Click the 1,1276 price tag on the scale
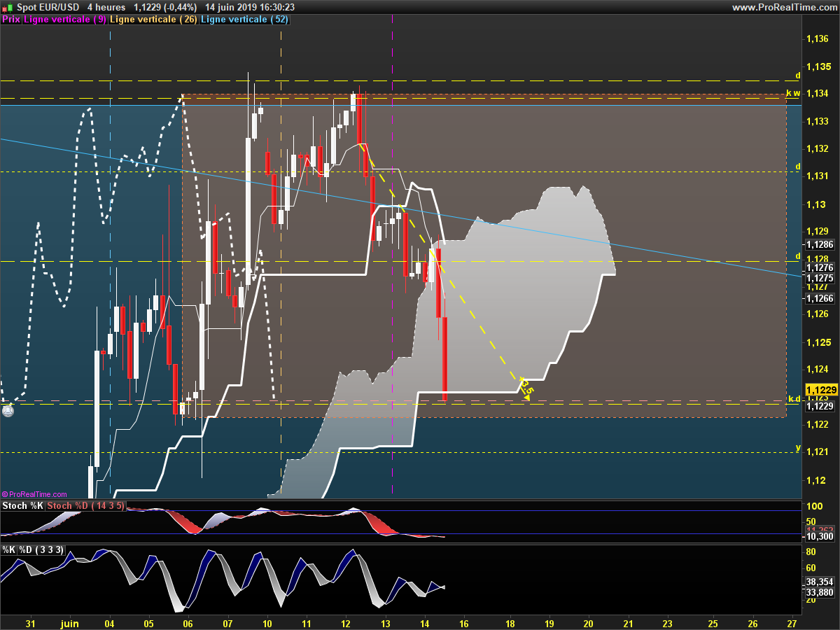840x630 pixels. [x=820, y=267]
